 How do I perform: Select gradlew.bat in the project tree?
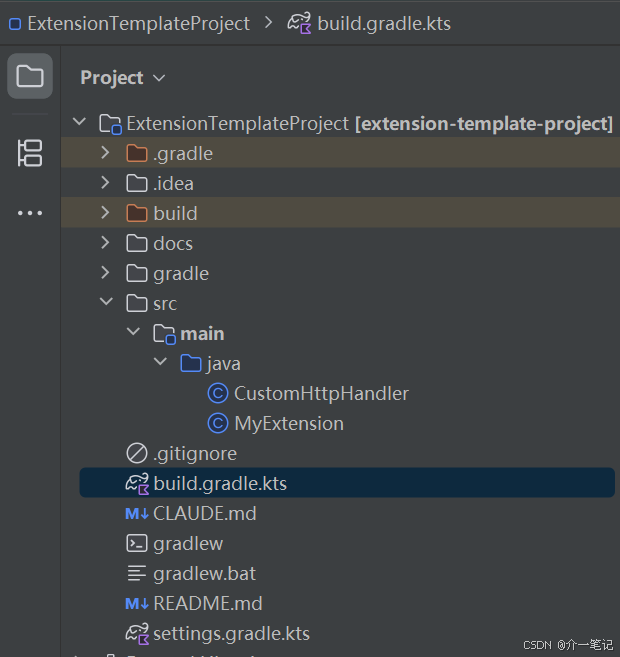click(x=204, y=574)
